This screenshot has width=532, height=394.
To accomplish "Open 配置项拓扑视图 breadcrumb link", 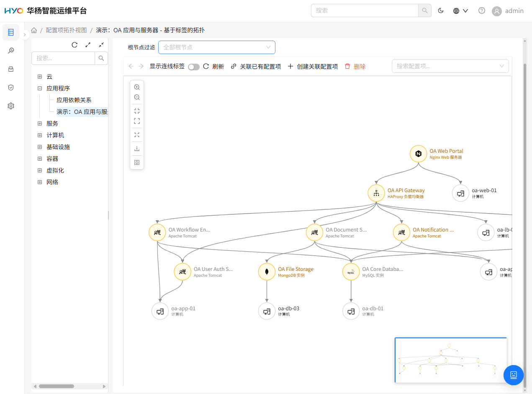I will coord(66,30).
